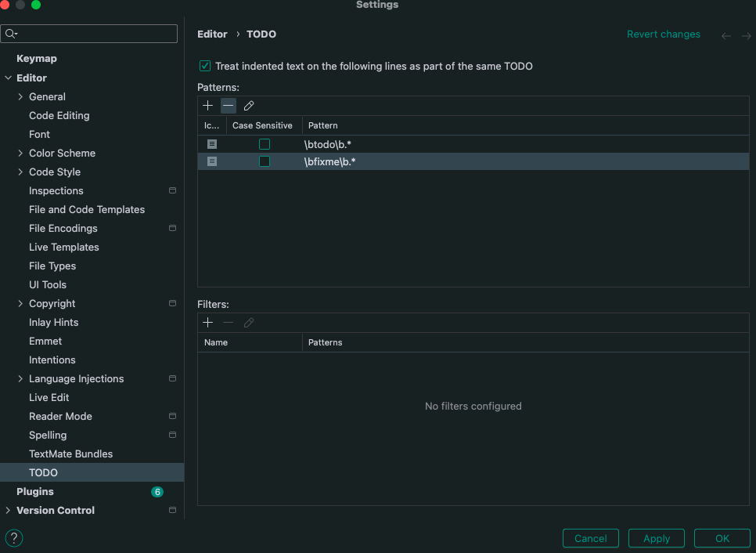
Task: Add a new TODO pattern
Action: click(x=208, y=106)
